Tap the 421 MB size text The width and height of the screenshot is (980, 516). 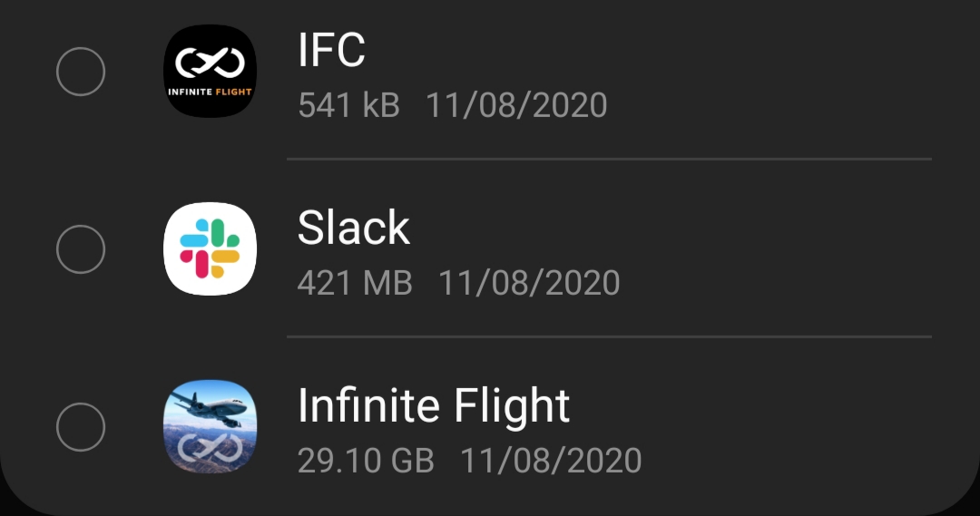coord(355,283)
